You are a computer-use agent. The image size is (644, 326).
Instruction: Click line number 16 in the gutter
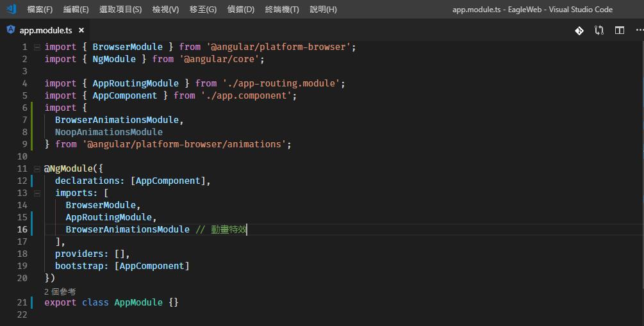(x=22, y=229)
